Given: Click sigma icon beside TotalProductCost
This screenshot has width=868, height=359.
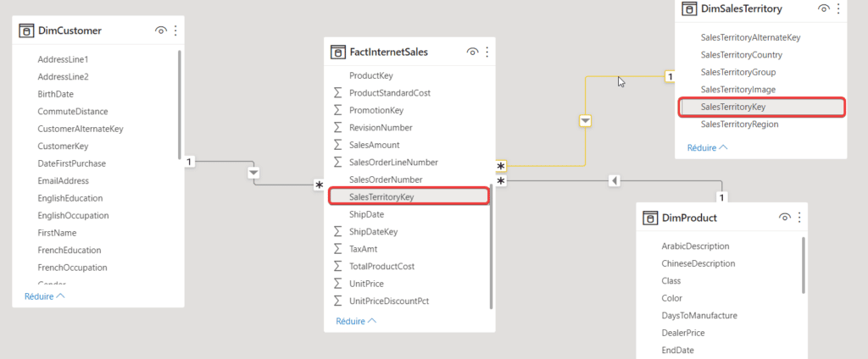Looking at the screenshot, I should [x=338, y=266].
